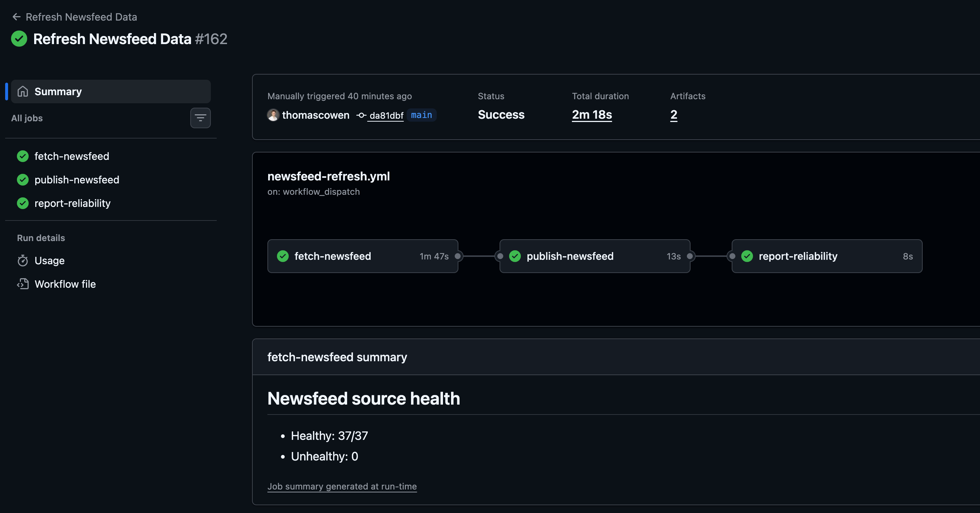Click the home icon beside Summary

23,92
